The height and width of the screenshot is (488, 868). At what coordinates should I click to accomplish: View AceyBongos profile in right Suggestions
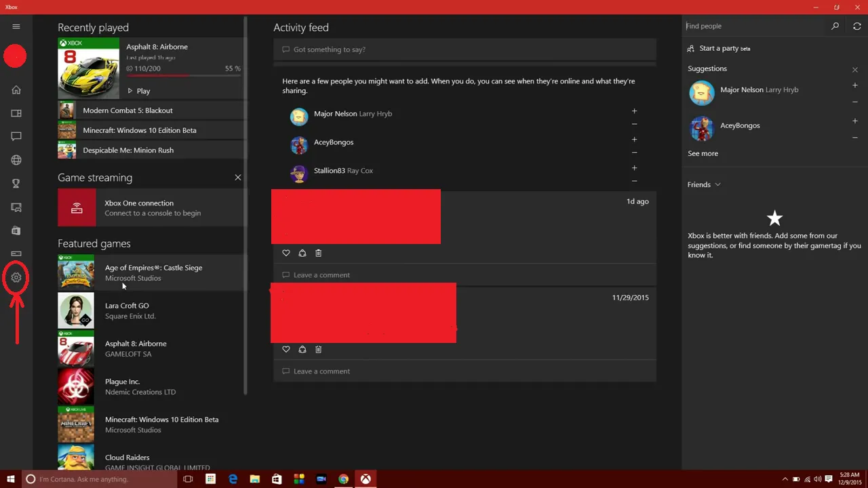point(740,125)
